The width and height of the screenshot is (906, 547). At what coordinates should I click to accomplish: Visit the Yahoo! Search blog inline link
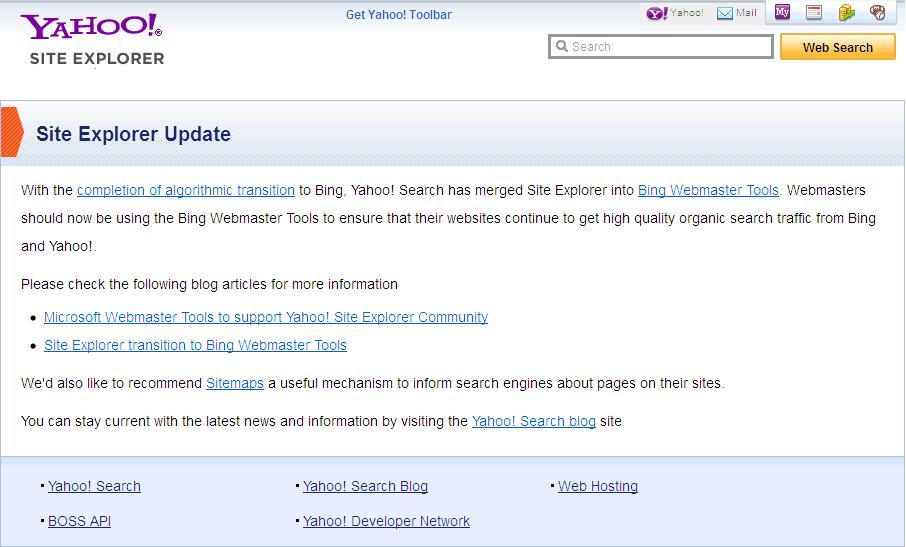[533, 421]
